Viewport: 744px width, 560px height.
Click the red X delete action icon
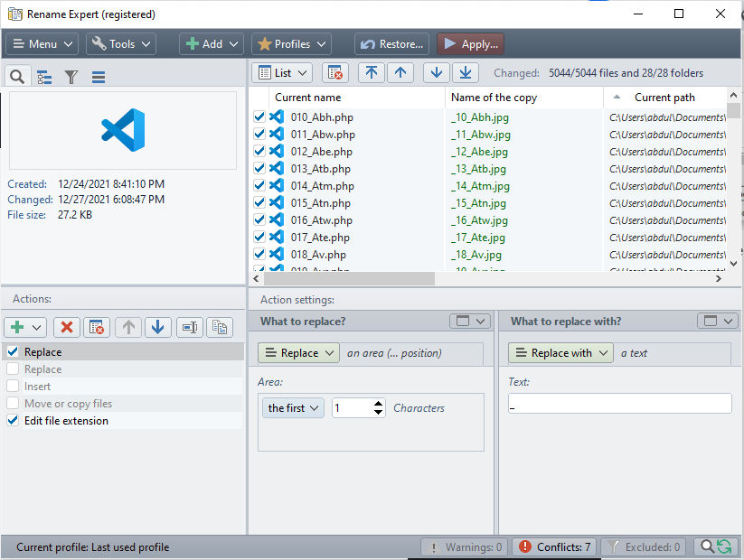[x=66, y=327]
